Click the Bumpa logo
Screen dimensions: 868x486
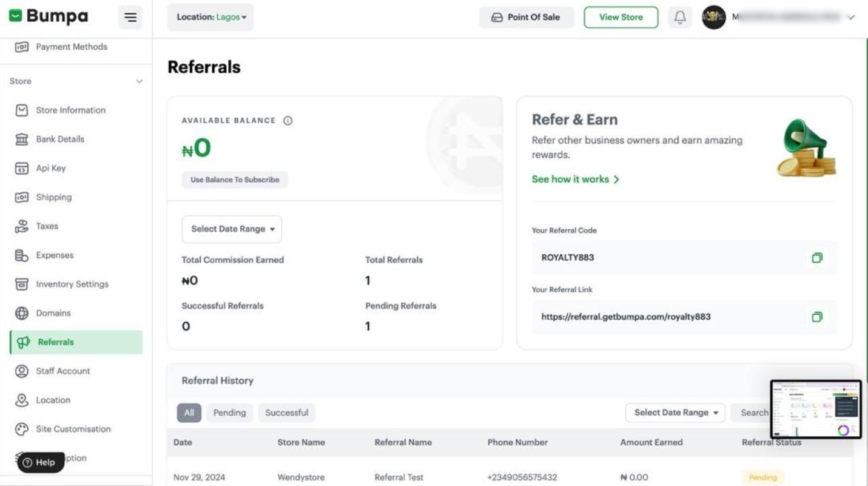click(48, 16)
